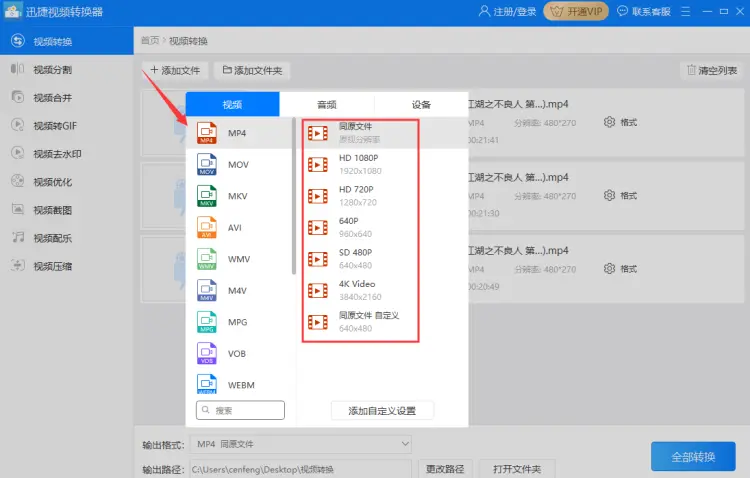Switch to the 设备 tab

[421, 104]
